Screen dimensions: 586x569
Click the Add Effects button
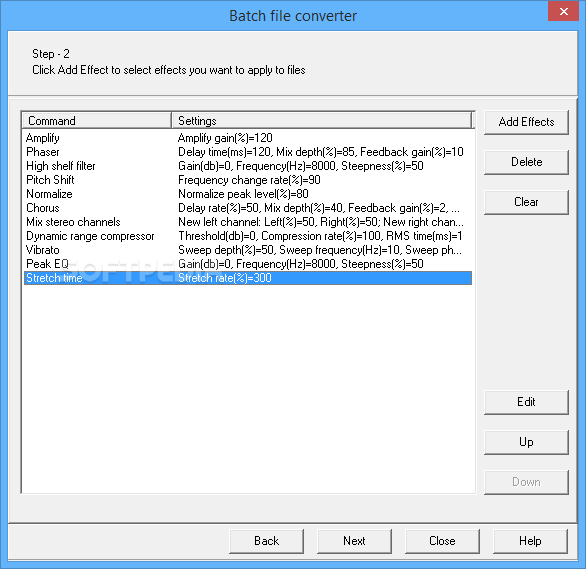[526, 122]
